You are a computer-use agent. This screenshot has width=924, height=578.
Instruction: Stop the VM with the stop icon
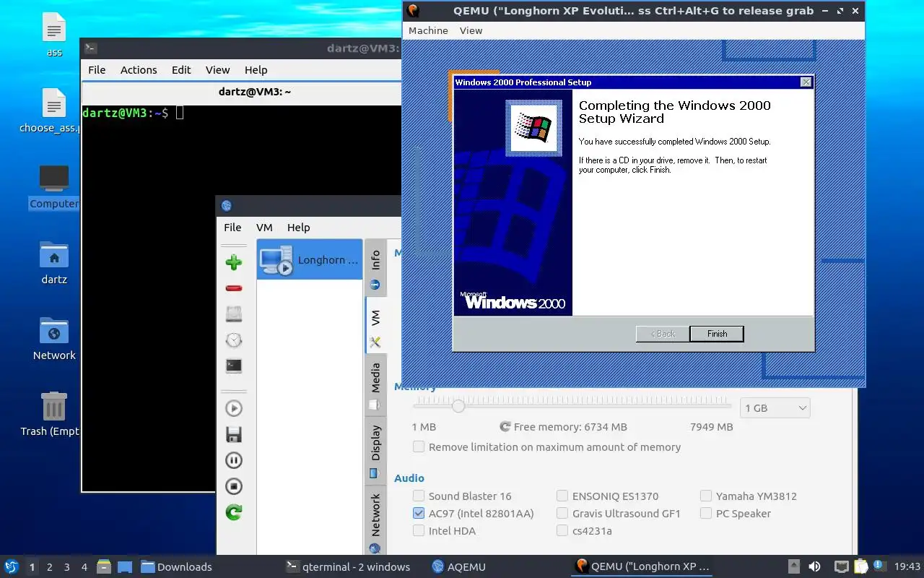(x=233, y=486)
